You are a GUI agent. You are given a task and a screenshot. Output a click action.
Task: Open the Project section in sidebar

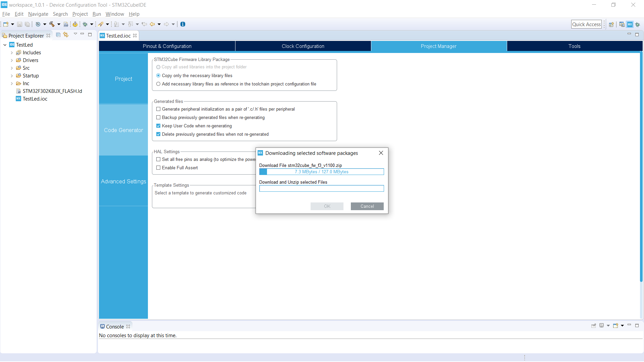click(123, 79)
